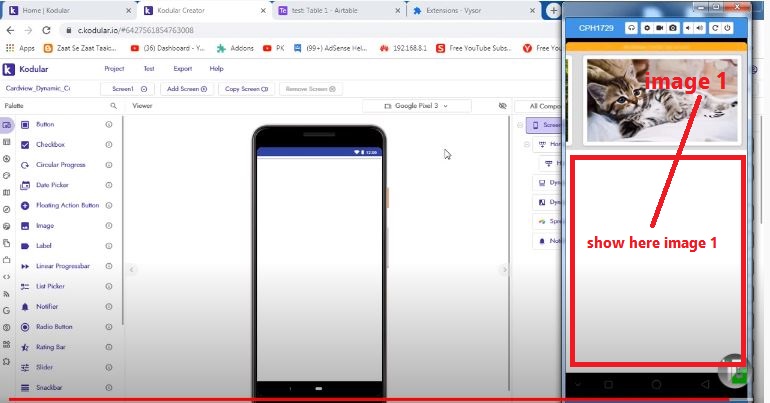Switch to the Airtable test table tab
This screenshot has width=770, height=403.
point(338,10)
